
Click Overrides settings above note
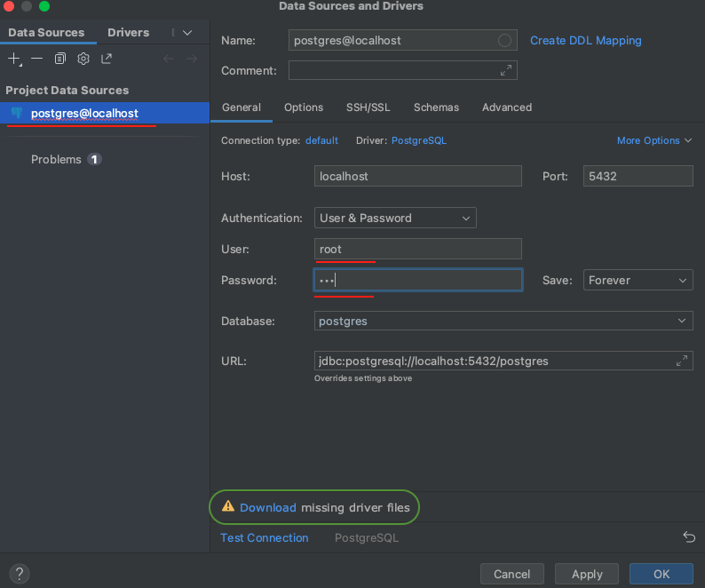[363, 378]
